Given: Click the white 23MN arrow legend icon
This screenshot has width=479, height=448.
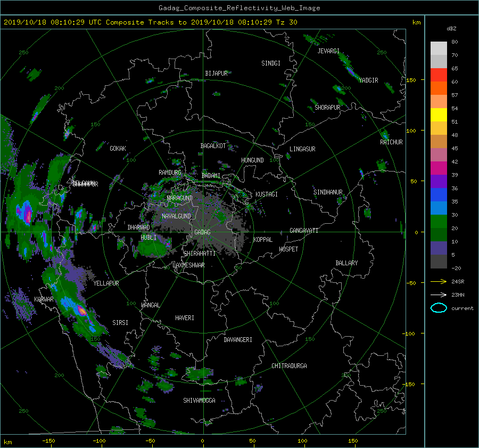Looking at the screenshot, I should 439,295.
